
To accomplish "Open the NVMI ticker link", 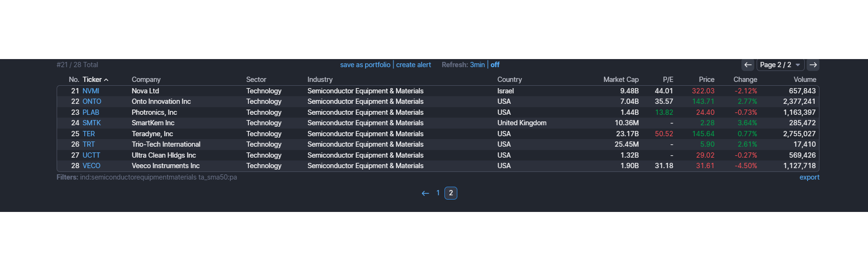I will 91,91.
